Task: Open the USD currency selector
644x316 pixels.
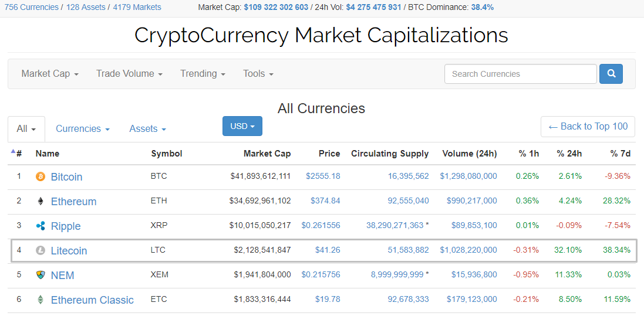Action: [242, 126]
